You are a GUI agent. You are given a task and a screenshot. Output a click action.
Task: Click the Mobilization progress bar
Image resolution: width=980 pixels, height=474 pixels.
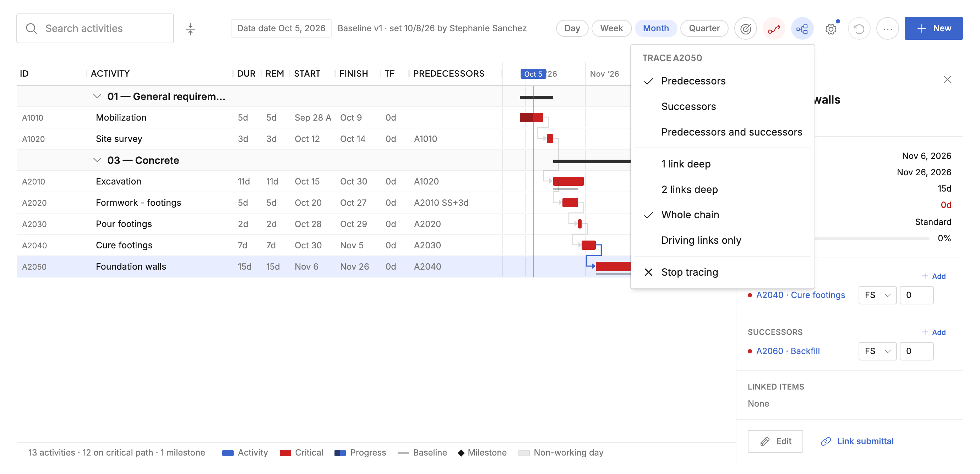tap(531, 117)
